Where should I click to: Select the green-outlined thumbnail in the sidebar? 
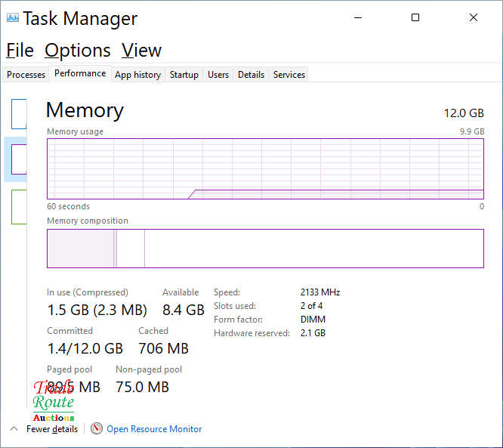(x=19, y=206)
